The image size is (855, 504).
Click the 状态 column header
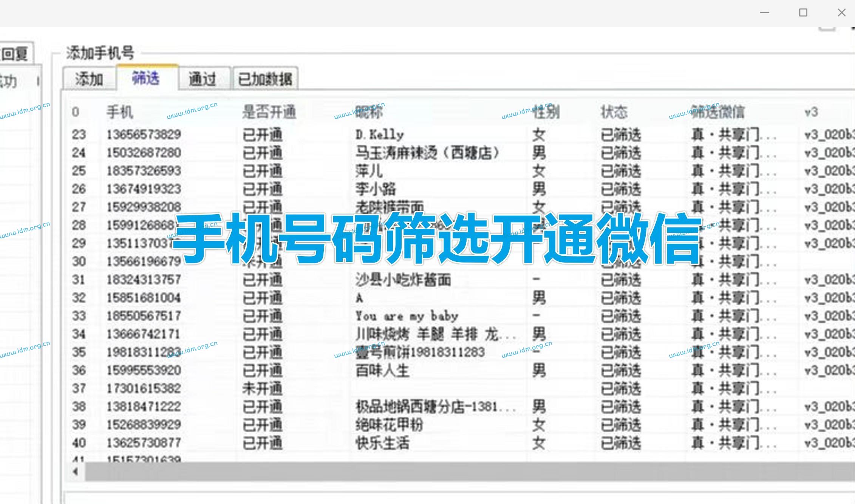point(614,112)
